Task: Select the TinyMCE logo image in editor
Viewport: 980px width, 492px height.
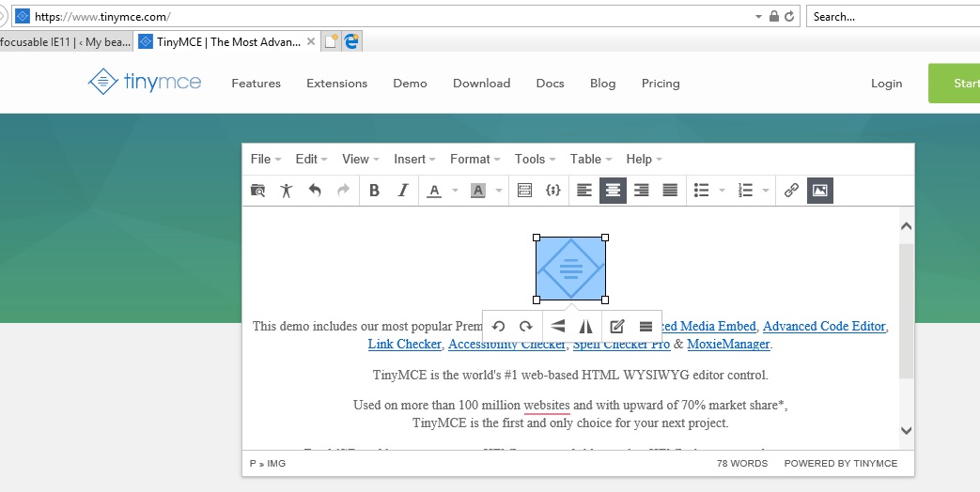Action: pos(570,269)
